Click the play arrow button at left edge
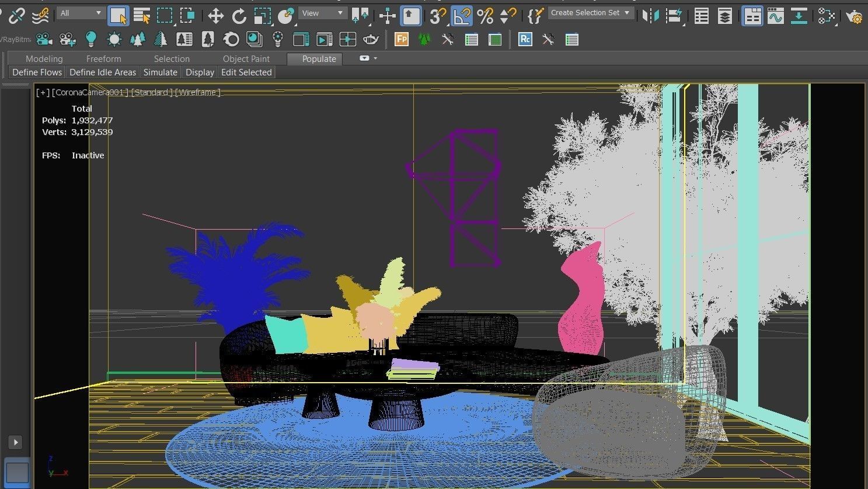 pyautogui.click(x=16, y=442)
